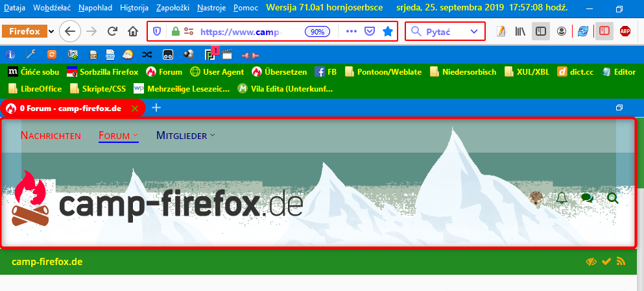Click the green search magnifier on page
644x291 pixels.
[x=612, y=198]
